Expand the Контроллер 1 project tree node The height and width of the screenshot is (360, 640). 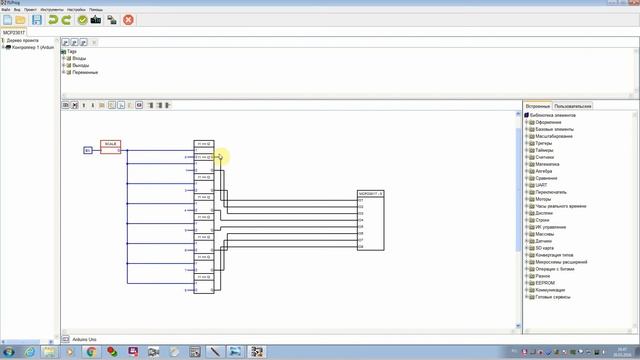pyautogui.click(x=3, y=47)
